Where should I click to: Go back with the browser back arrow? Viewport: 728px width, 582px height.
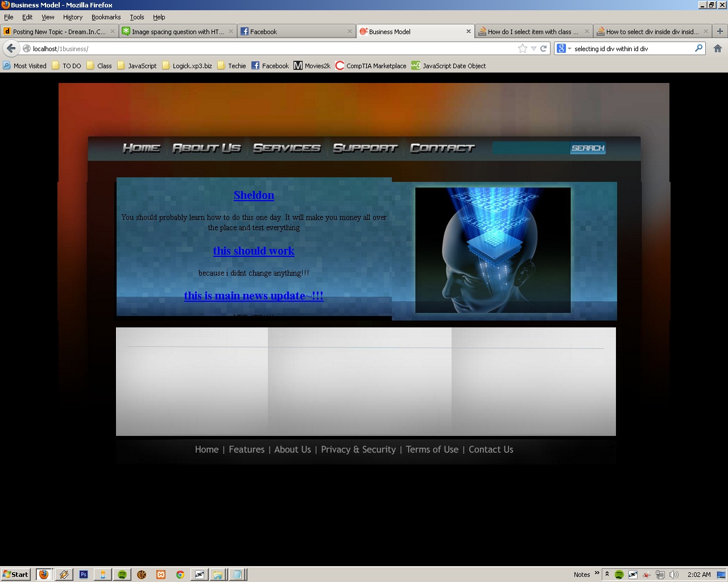(11, 49)
